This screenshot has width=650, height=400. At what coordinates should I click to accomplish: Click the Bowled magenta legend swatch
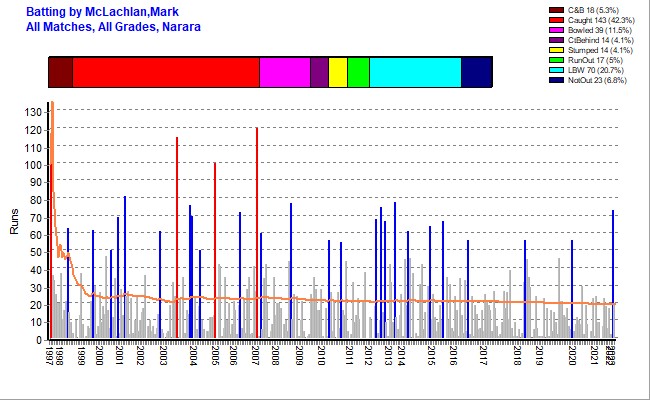(558, 30)
